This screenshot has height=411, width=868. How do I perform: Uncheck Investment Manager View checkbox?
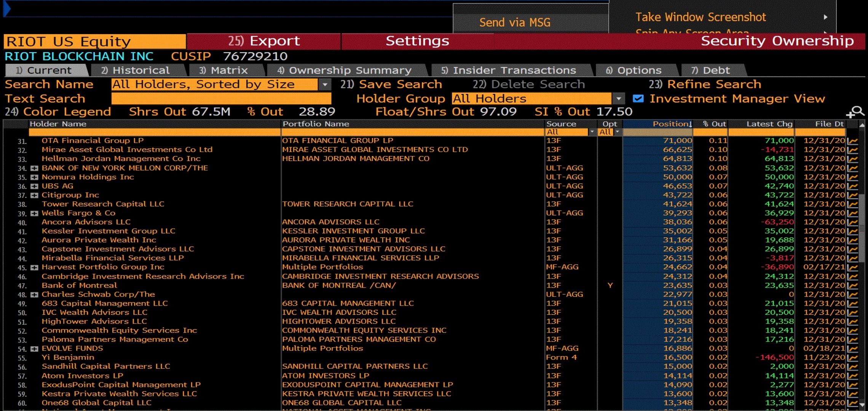click(638, 99)
